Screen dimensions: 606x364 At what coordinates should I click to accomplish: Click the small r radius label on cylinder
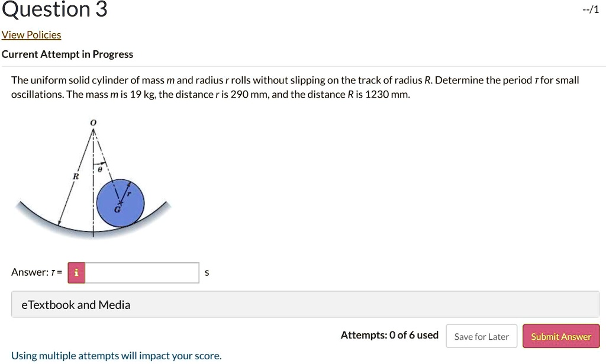pyautogui.click(x=129, y=193)
